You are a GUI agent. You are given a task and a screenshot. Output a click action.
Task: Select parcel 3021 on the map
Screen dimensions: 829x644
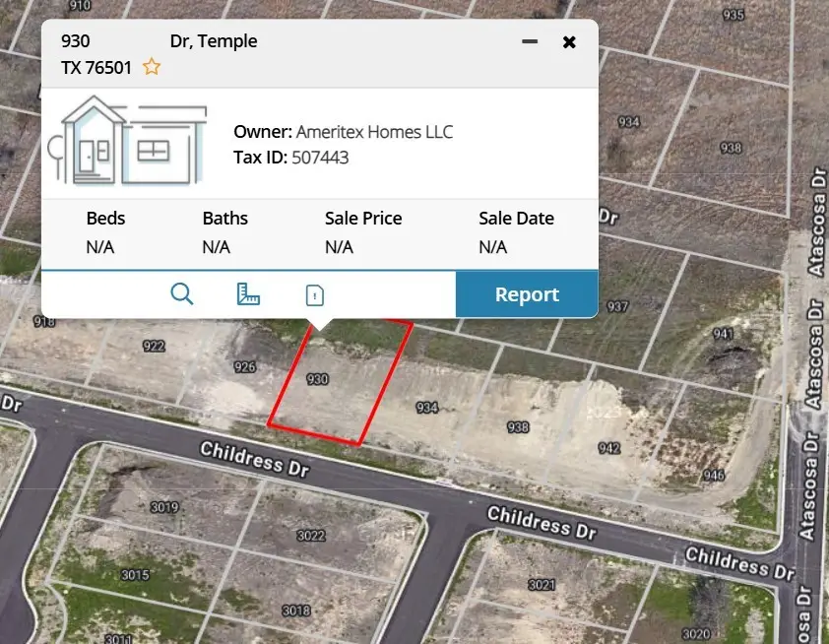pyautogui.click(x=542, y=584)
